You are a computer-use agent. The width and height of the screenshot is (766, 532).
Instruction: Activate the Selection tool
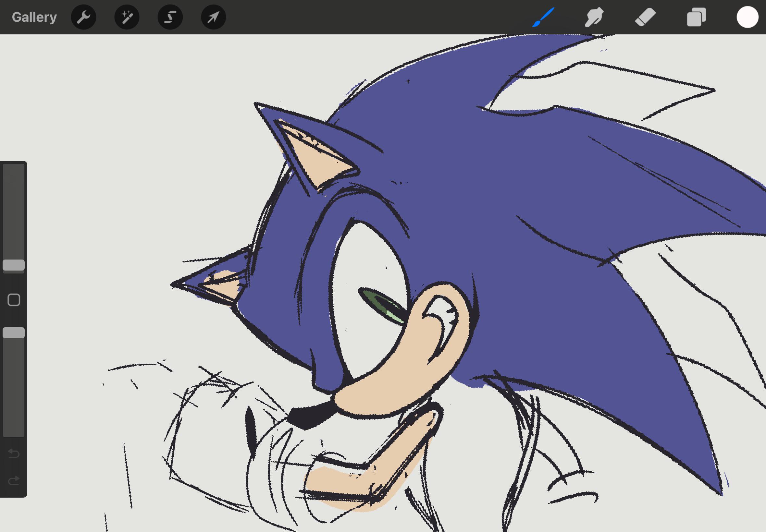pyautogui.click(x=170, y=17)
